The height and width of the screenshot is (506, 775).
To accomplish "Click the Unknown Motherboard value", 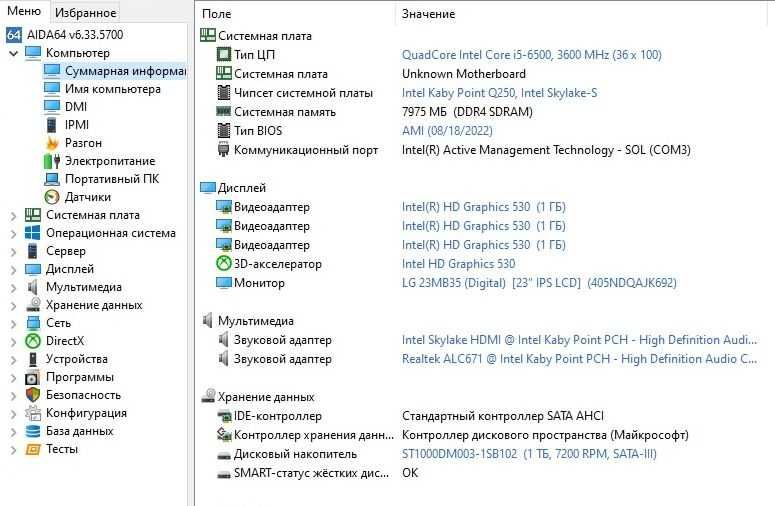I will click(x=464, y=74).
